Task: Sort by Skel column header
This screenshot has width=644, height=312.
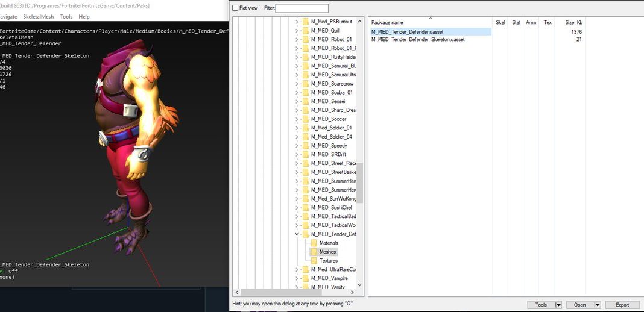Action: coord(500,22)
